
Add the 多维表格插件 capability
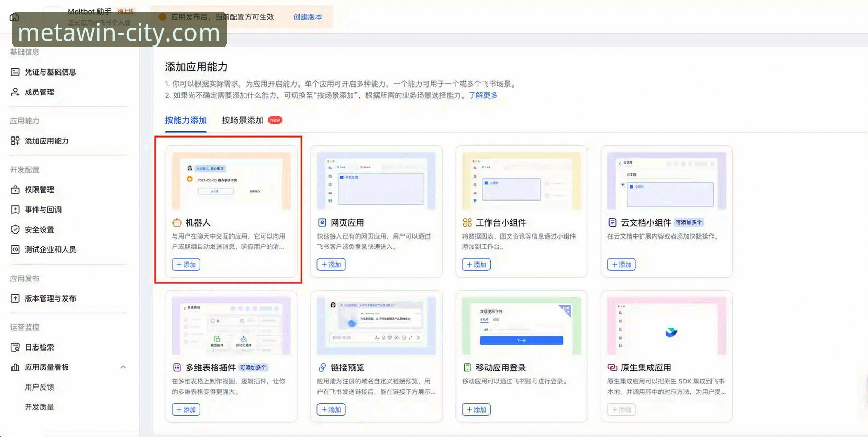(186, 409)
